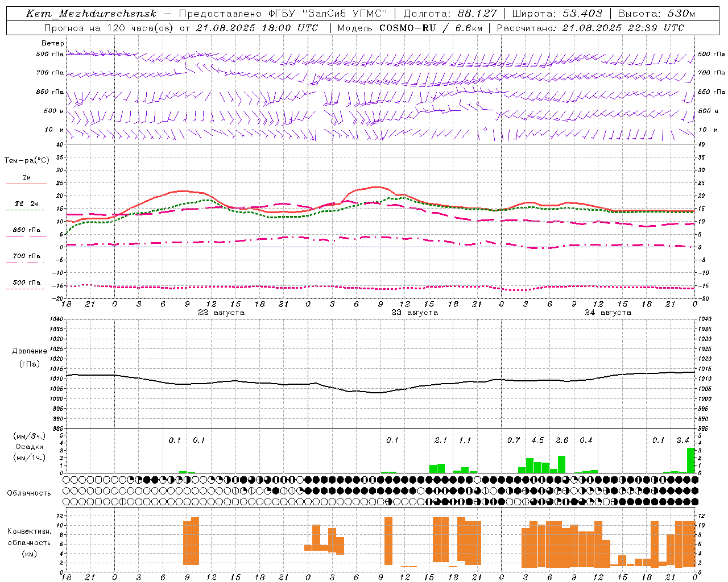
Task: Select "700 гПа" in the temperature legend
Action: tap(27, 256)
